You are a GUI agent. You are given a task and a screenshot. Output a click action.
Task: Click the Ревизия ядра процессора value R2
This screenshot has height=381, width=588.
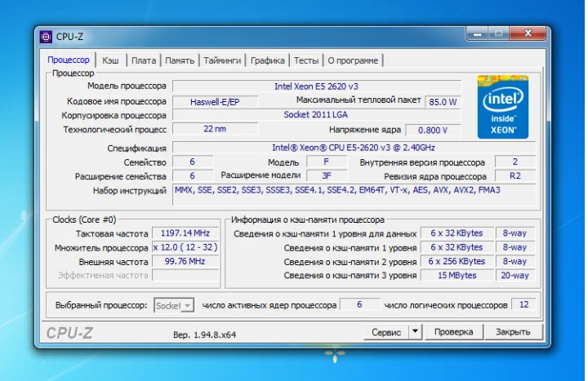click(x=515, y=175)
